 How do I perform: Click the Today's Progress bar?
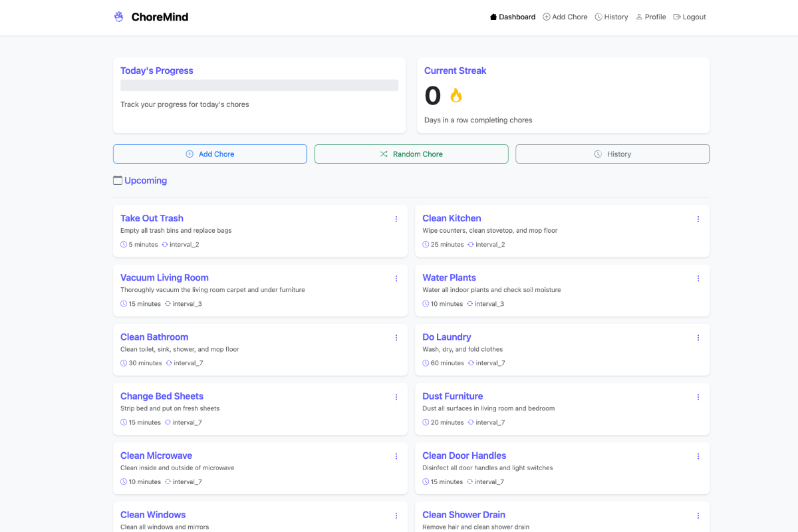click(x=259, y=85)
